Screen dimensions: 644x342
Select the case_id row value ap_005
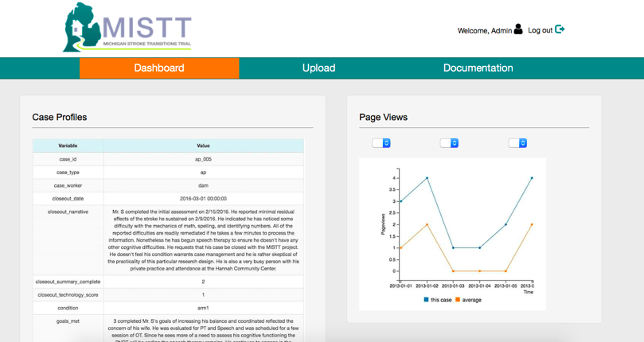pyautogui.click(x=203, y=160)
